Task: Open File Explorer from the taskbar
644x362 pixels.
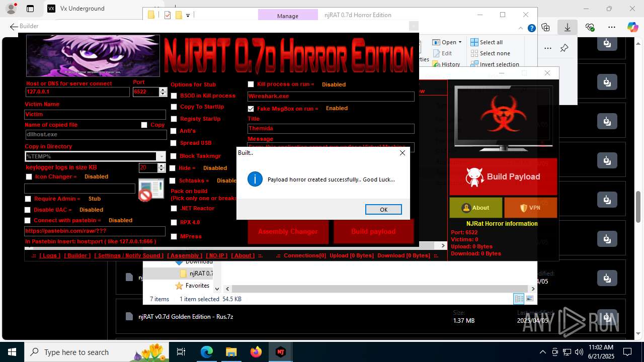Action: (231, 352)
